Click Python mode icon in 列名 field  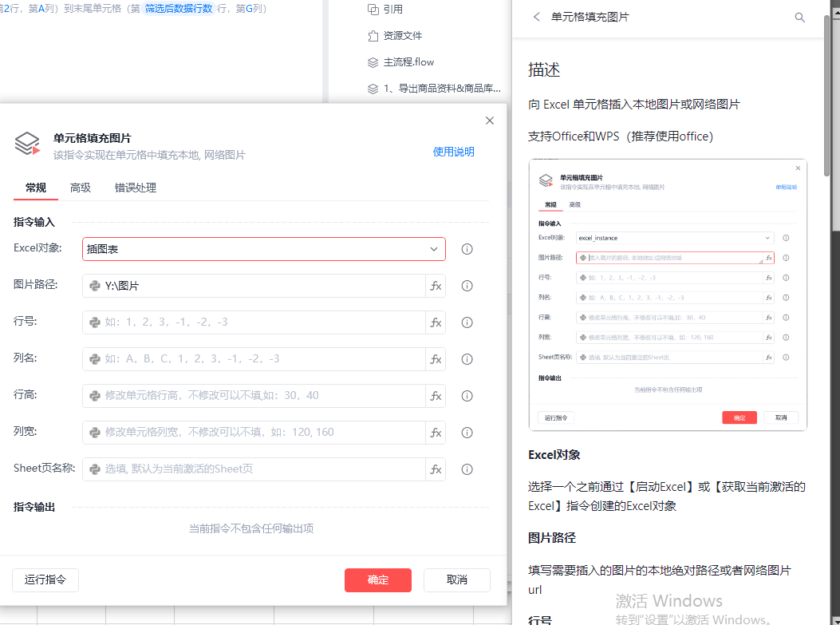click(95, 359)
